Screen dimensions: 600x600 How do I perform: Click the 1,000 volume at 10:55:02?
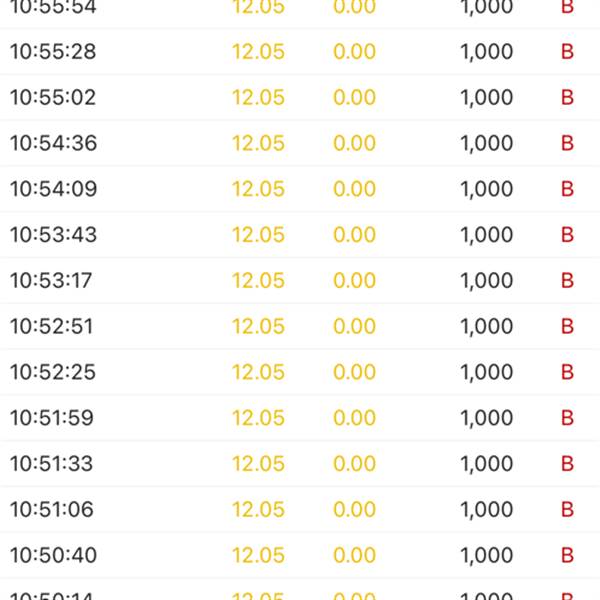486,98
